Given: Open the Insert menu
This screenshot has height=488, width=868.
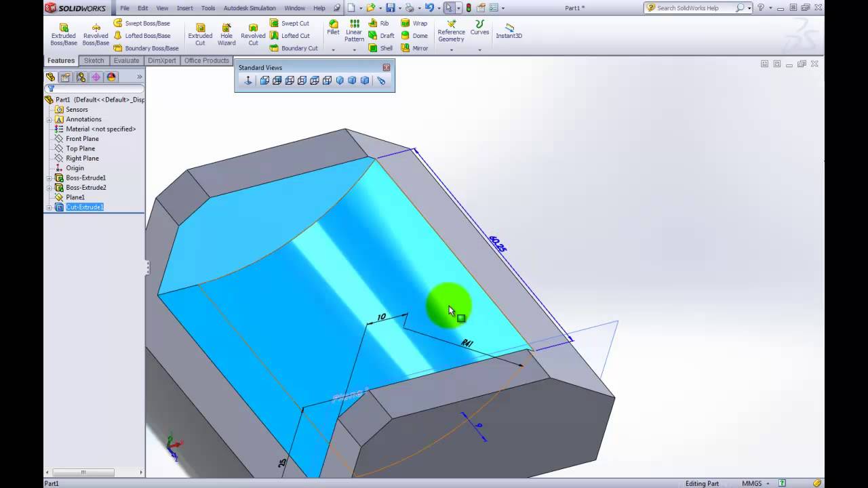Looking at the screenshot, I should [184, 8].
